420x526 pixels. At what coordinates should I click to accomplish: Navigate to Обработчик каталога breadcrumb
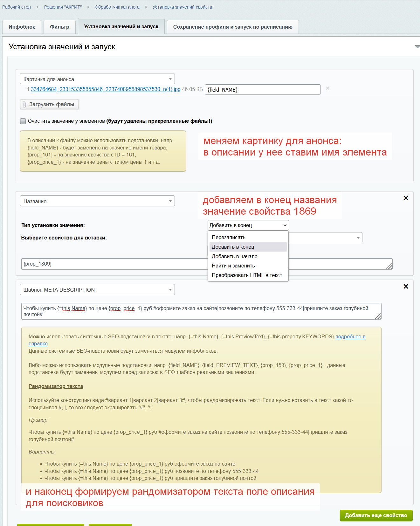(x=117, y=7)
